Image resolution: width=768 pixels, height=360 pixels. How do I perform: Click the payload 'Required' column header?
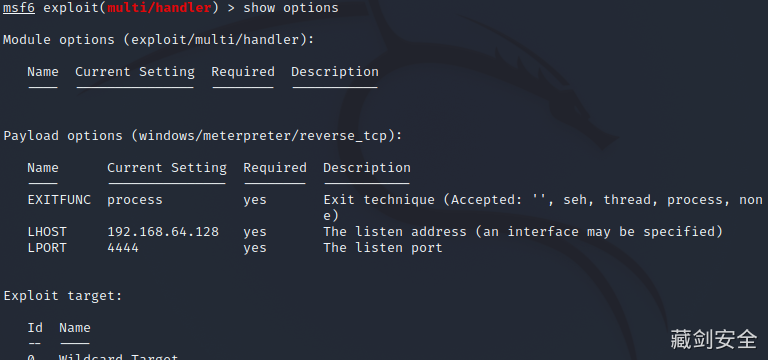[x=275, y=168]
